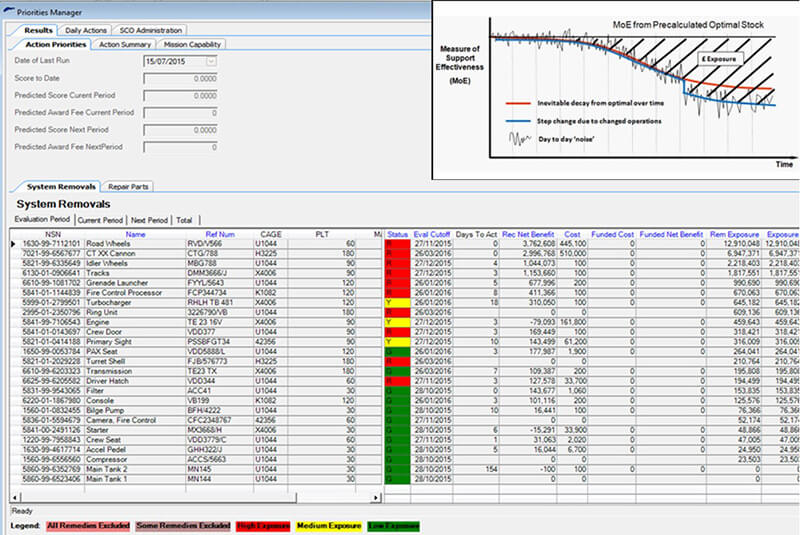Click the Some Remedies Excluded legend swatch
Screen dimensions: 800x535
183,526
